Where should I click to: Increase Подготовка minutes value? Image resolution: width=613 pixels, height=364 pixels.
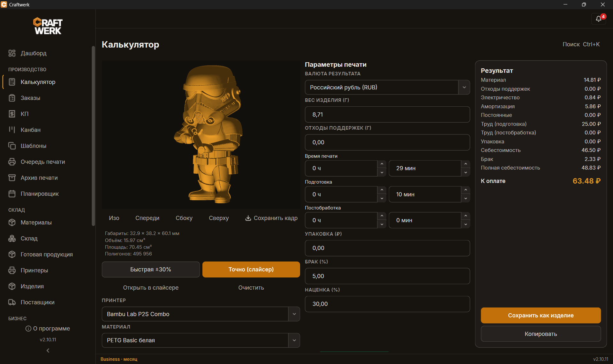point(466,190)
